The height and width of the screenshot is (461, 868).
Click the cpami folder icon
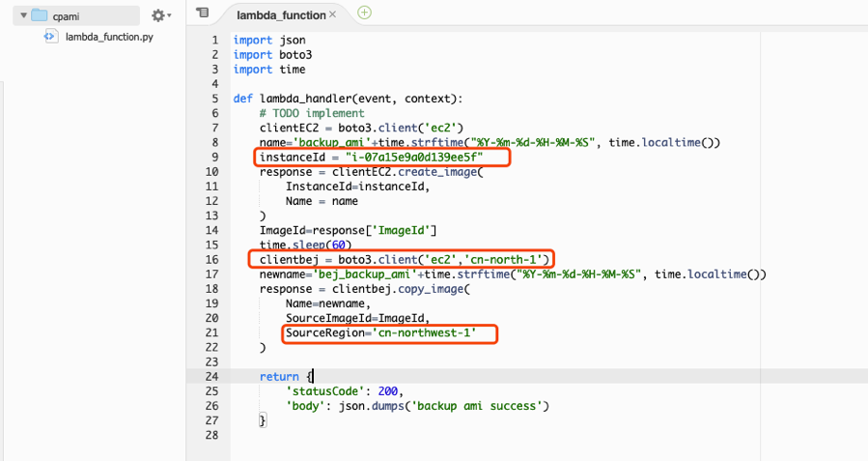(39, 15)
